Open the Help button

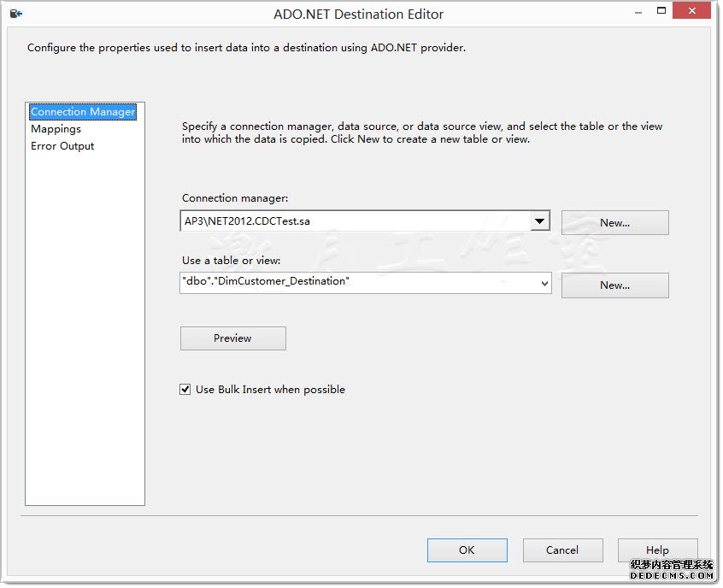(657, 550)
